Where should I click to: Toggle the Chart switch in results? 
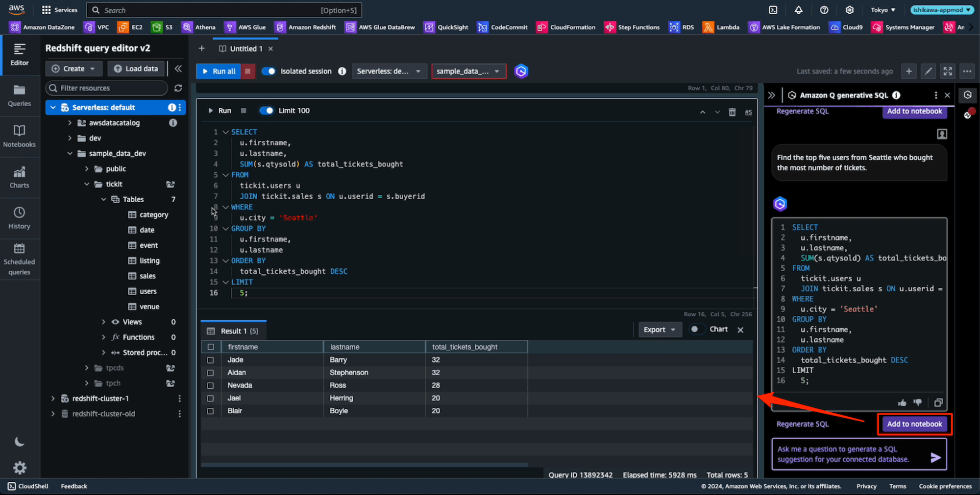tap(696, 329)
